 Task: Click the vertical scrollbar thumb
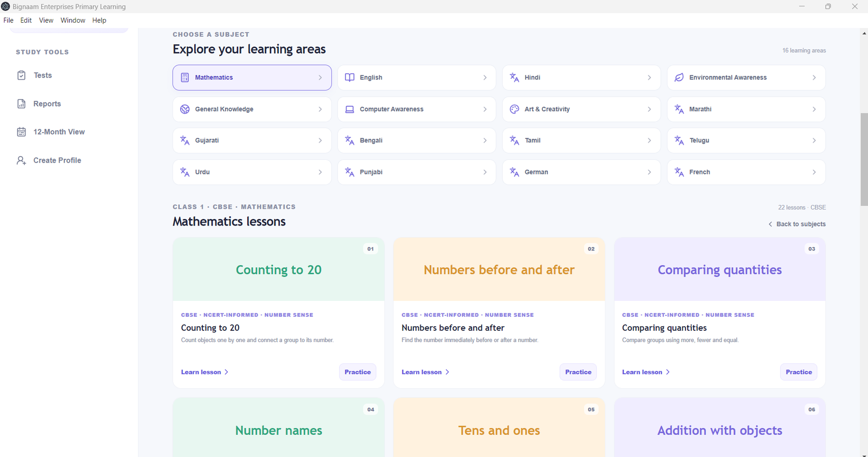(x=864, y=159)
